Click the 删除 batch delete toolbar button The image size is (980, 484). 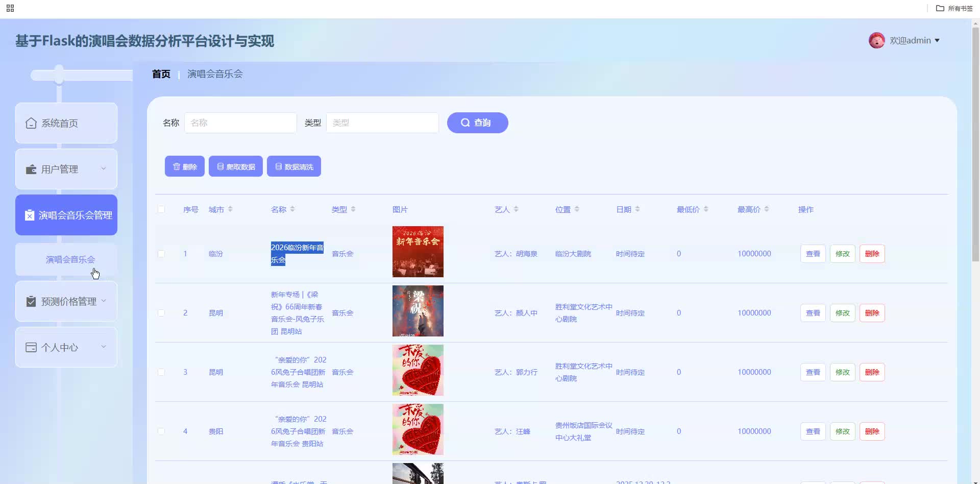(x=185, y=166)
